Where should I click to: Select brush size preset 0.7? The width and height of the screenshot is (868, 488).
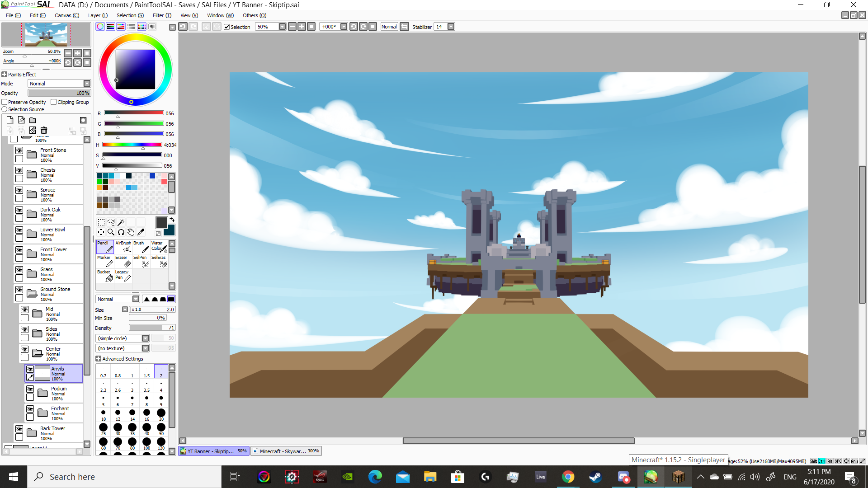pos(103,371)
